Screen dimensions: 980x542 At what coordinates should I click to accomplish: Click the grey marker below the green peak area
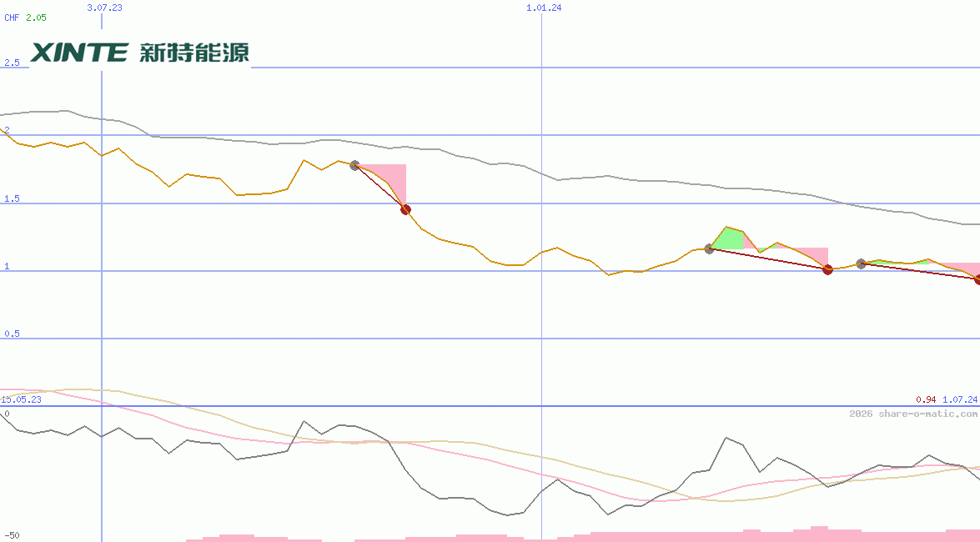(709, 248)
